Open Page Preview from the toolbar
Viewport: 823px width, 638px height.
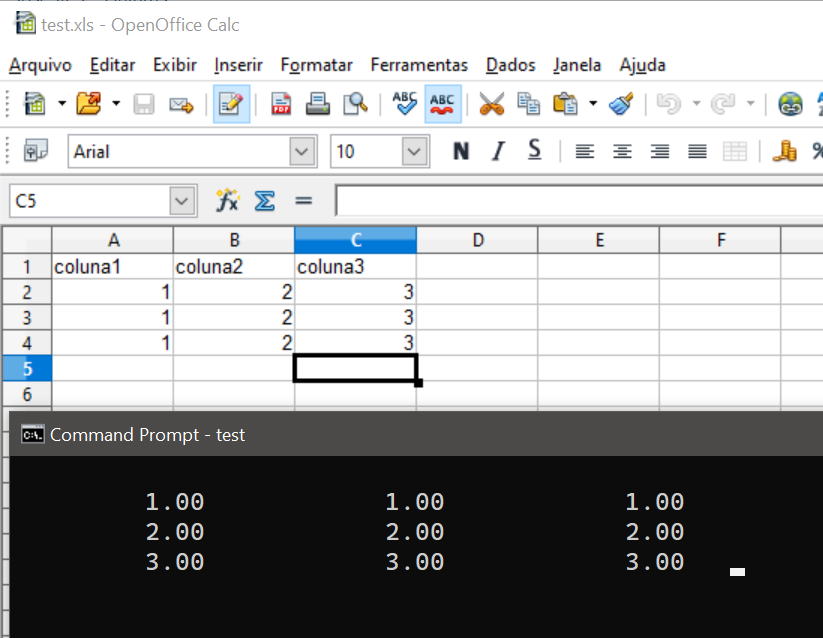coord(355,104)
